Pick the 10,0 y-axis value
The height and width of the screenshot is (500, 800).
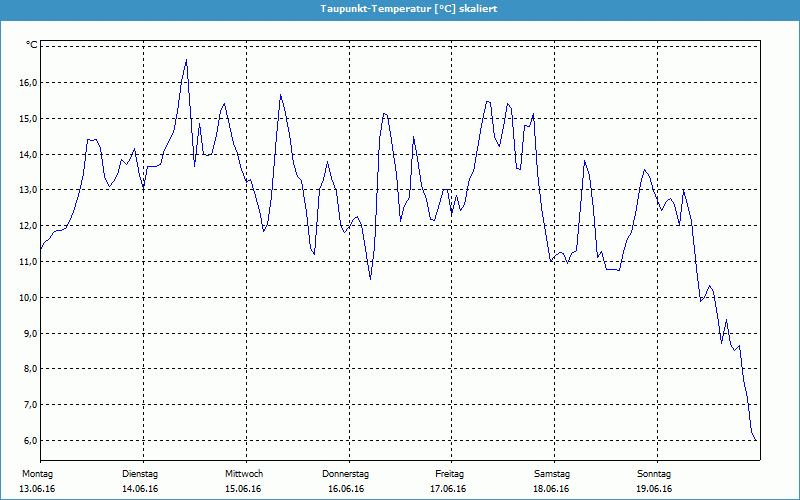click(x=28, y=297)
